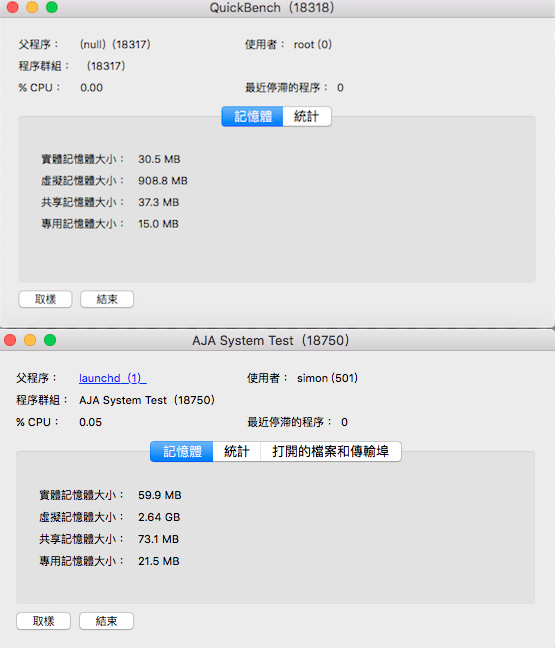
Task: Minimize the AJA System Test window
Action: (30, 340)
